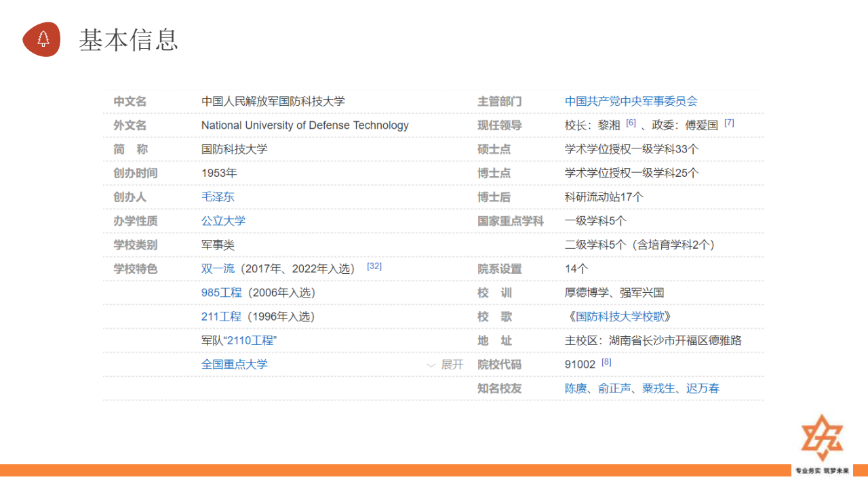Click citation [8] beside code 91002
Image resolution: width=868 pixels, height=488 pixels.
606,362
